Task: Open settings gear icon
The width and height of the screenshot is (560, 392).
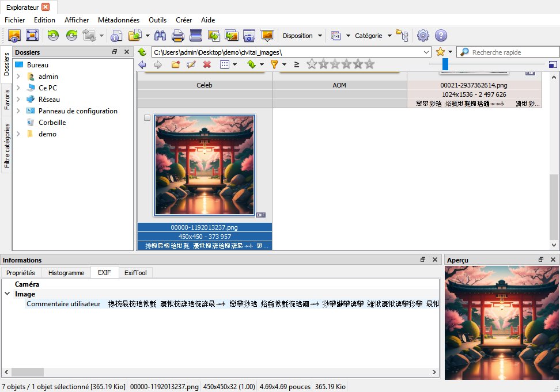Action: click(x=423, y=35)
